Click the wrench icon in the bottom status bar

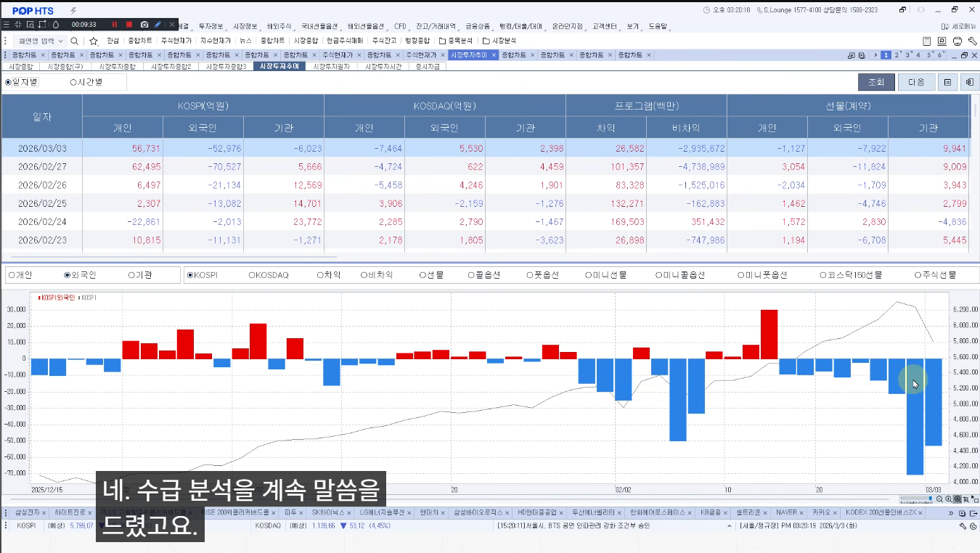point(963,526)
